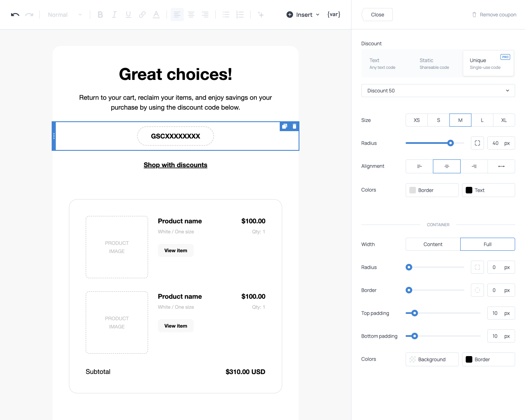Click the coupon radius corner icon

(477, 143)
